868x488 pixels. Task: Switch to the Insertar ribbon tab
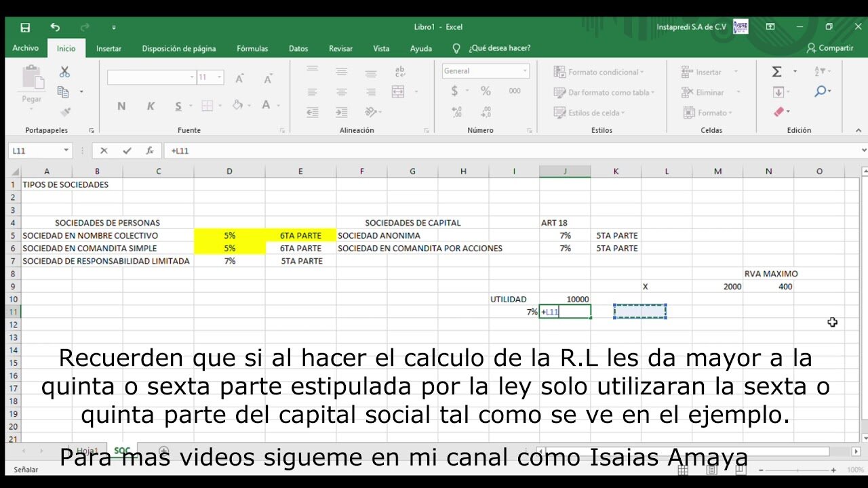pos(108,48)
